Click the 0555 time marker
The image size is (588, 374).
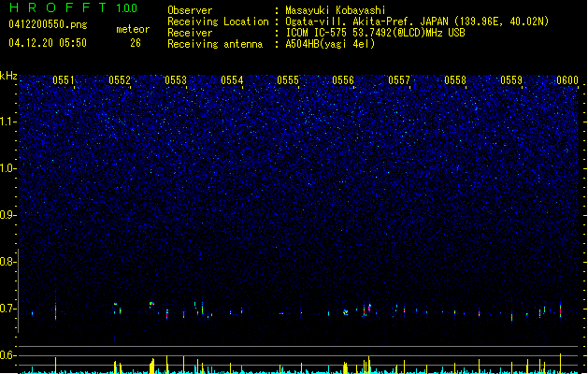coord(288,80)
